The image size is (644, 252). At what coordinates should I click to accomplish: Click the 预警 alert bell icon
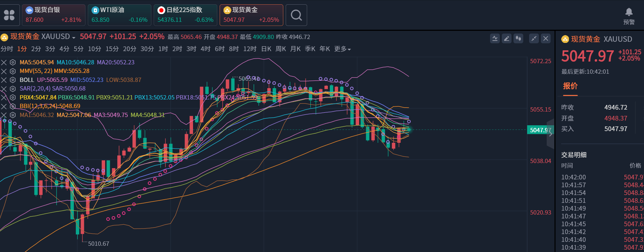pyautogui.click(x=629, y=16)
